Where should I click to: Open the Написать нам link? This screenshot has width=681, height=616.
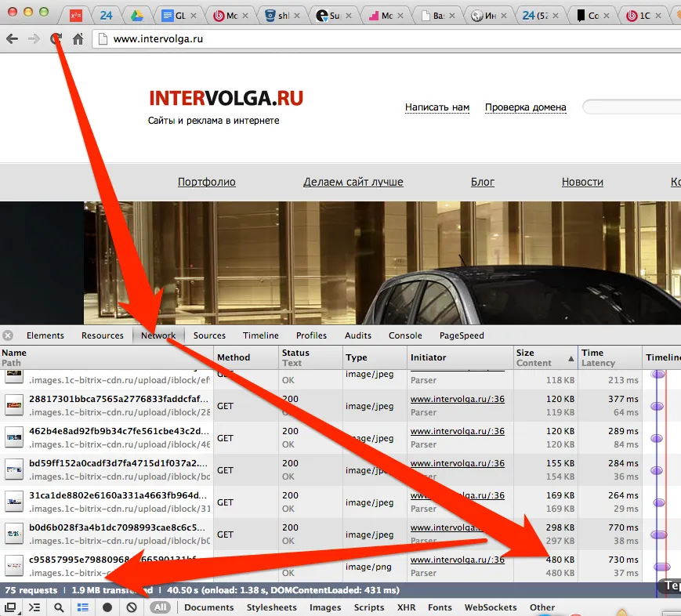point(437,107)
